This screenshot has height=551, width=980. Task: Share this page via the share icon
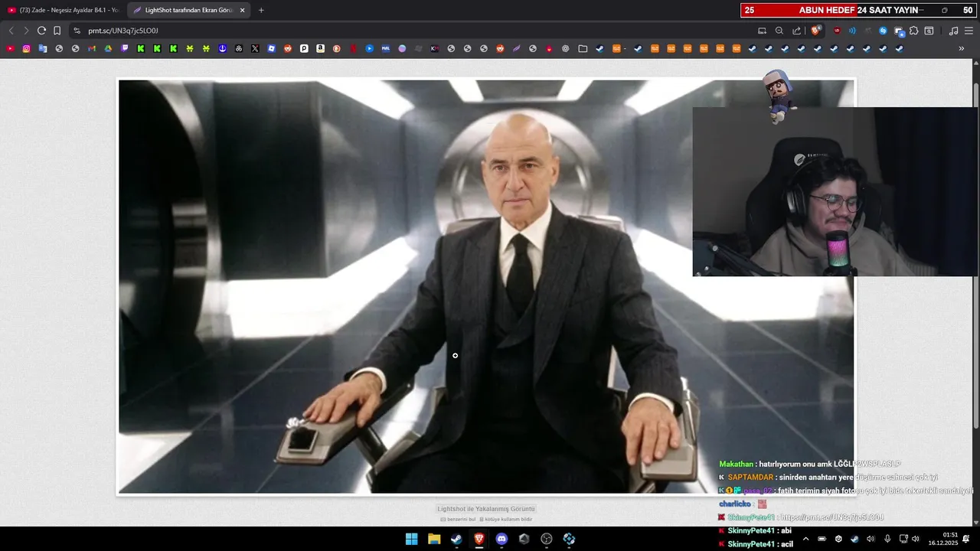tap(796, 31)
